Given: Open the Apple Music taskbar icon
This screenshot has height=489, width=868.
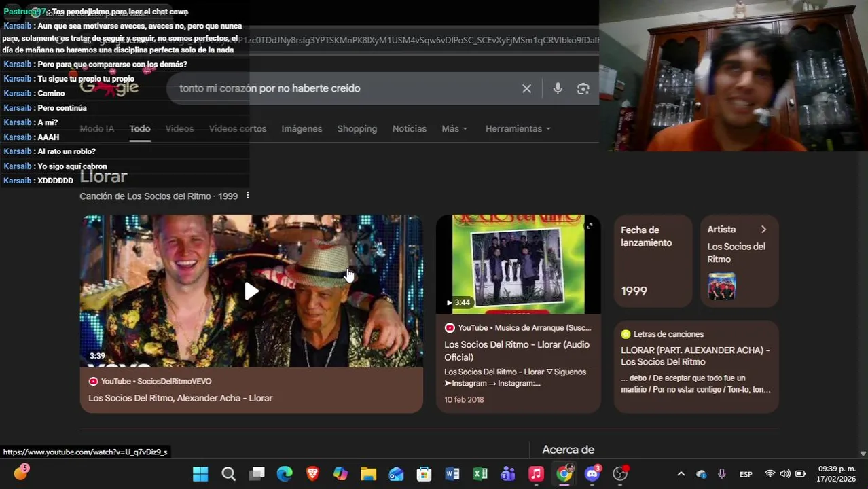Looking at the screenshot, I should pos(536,473).
